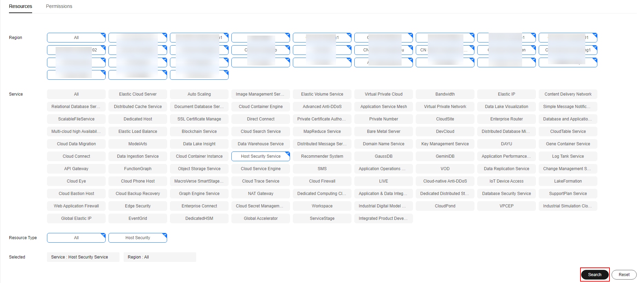Select the Elastic IP service
Image resolution: width=644 pixels, height=283 pixels.
click(x=507, y=94)
